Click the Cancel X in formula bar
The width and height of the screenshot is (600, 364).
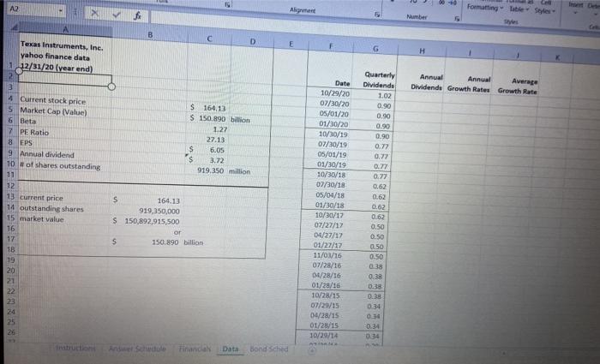click(x=94, y=14)
